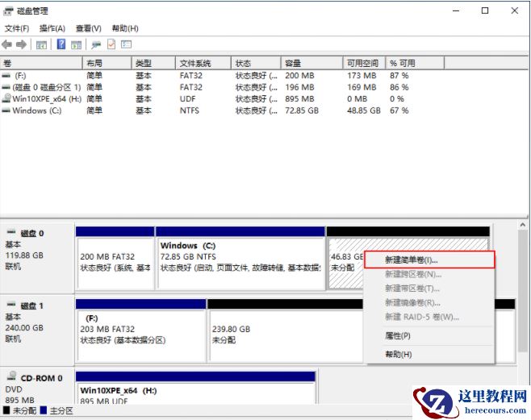Sort by the 文件系统 column header
This screenshot has height=420, width=531.
coord(203,63)
